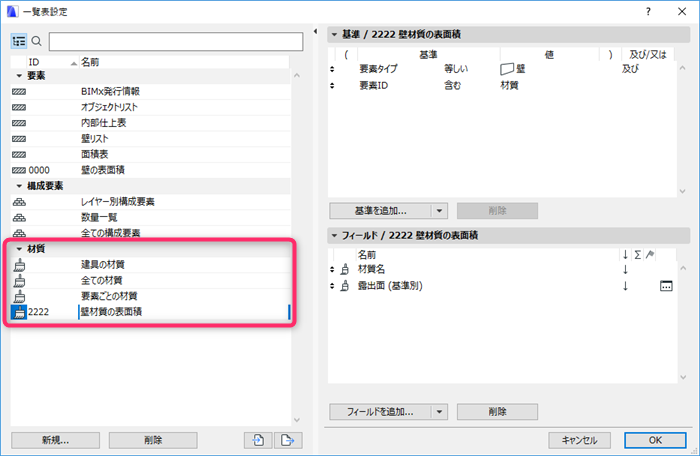
Task: Toggle sort arrow for 材質名 field
Action: pos(625,269)
